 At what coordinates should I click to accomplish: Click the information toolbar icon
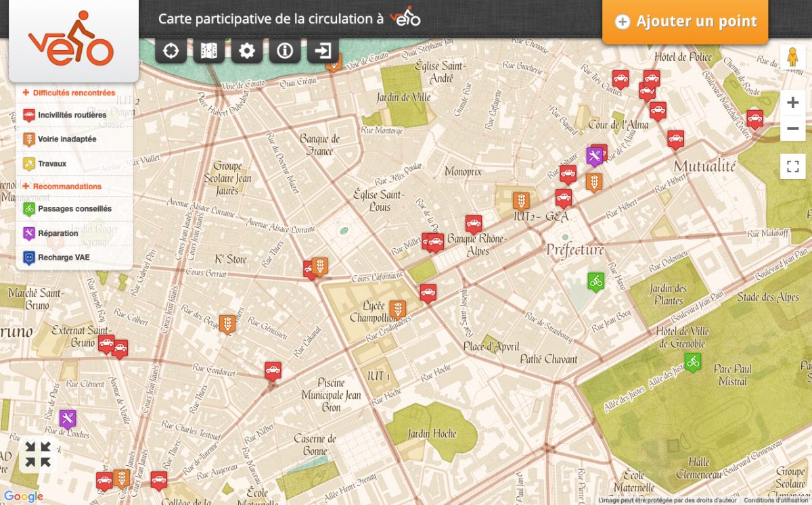point(285,51)
